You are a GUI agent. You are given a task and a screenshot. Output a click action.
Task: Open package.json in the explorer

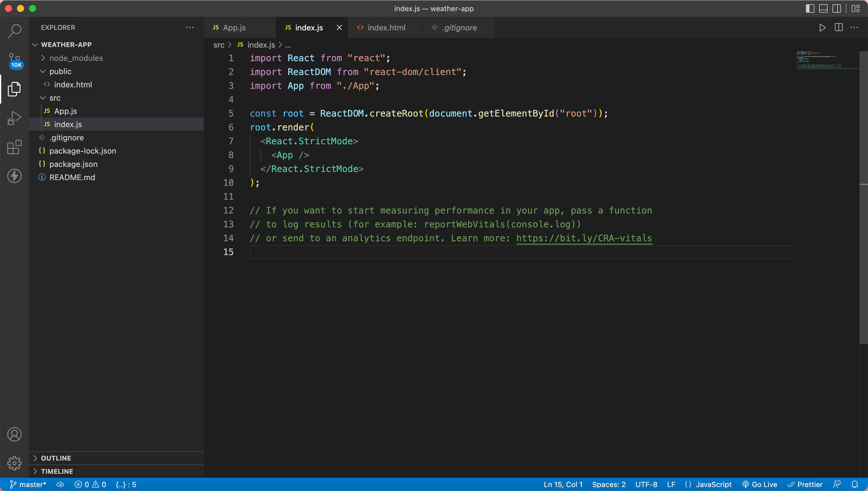73,164
